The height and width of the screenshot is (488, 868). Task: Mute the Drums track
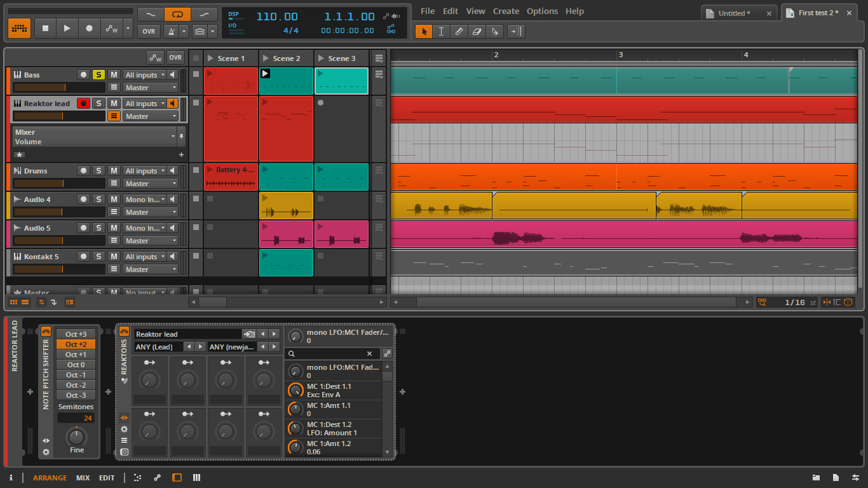pos(114,170)
